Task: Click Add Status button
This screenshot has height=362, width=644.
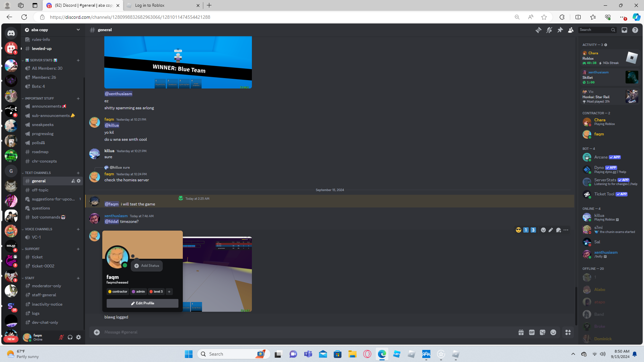Action: coord(147,266)
